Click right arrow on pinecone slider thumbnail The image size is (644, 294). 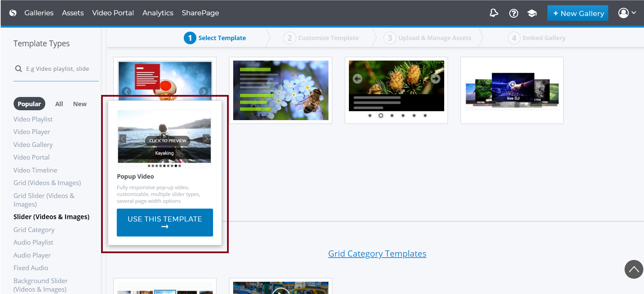435,79
